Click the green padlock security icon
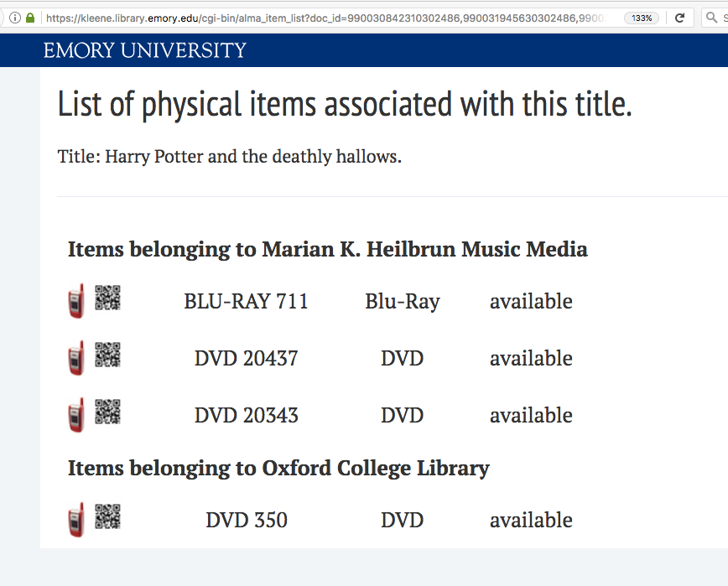728x586 pixels. pos(30,18)
